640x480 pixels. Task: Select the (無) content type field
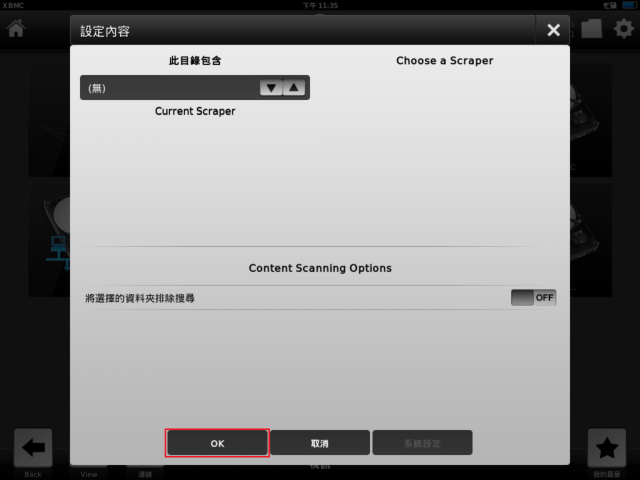pos(195,87)
